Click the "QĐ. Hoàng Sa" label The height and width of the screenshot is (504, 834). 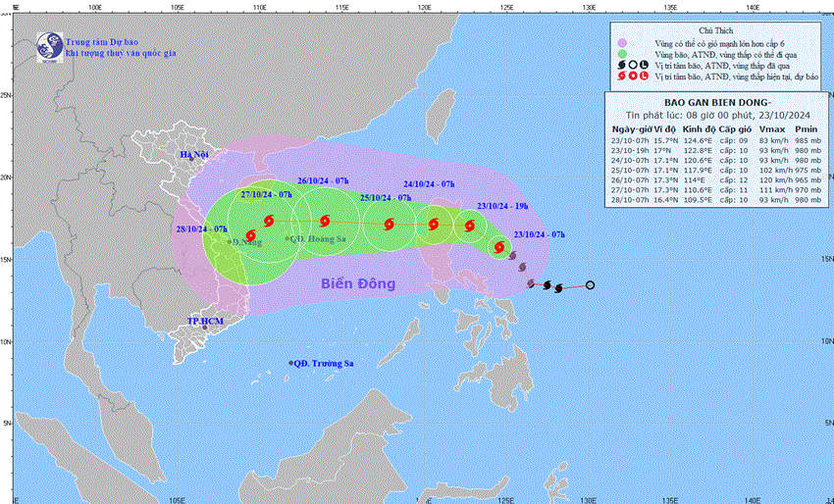pos(318,238)
